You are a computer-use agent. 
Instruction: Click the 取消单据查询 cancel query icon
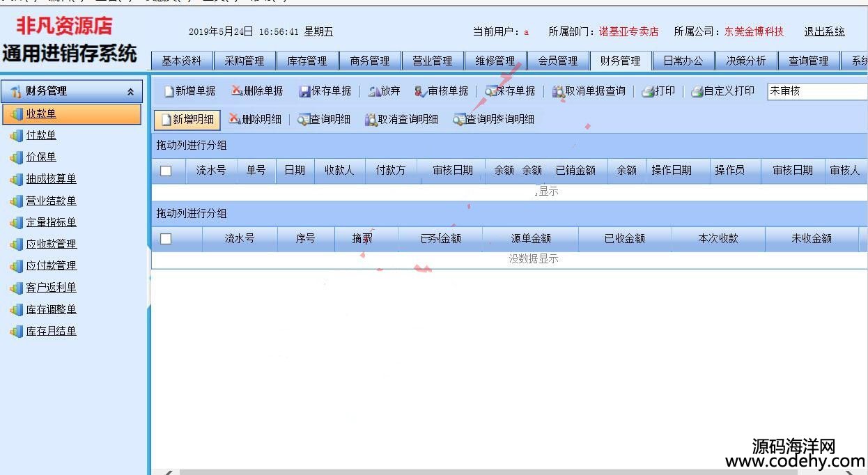(558, 91)
